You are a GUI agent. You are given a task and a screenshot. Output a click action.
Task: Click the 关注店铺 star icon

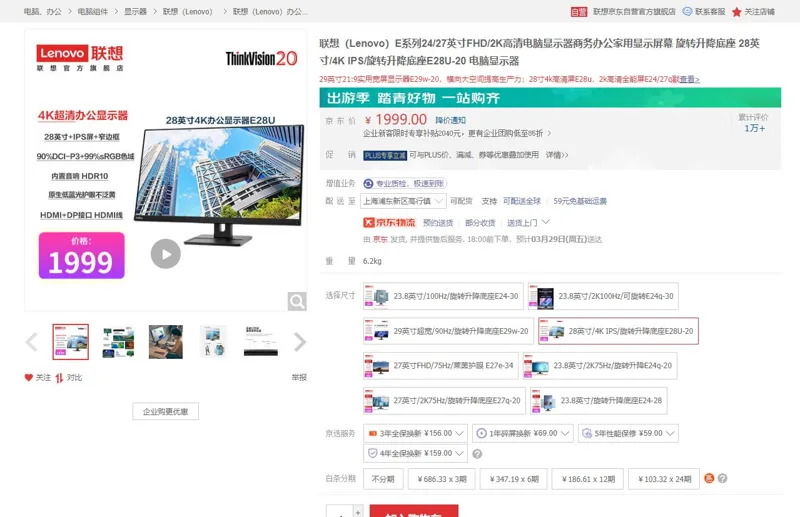pyautogui.click(x=736, y=12)
